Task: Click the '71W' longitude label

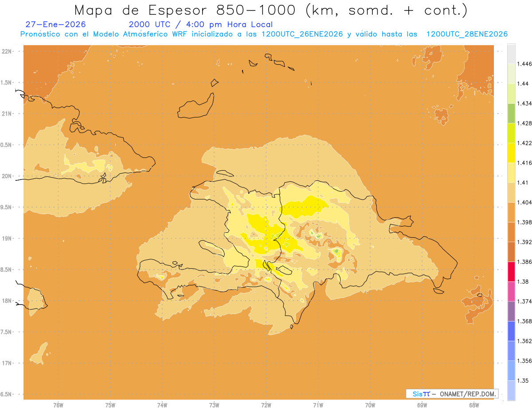Action: pyautogui.click(x=318, y=405)
